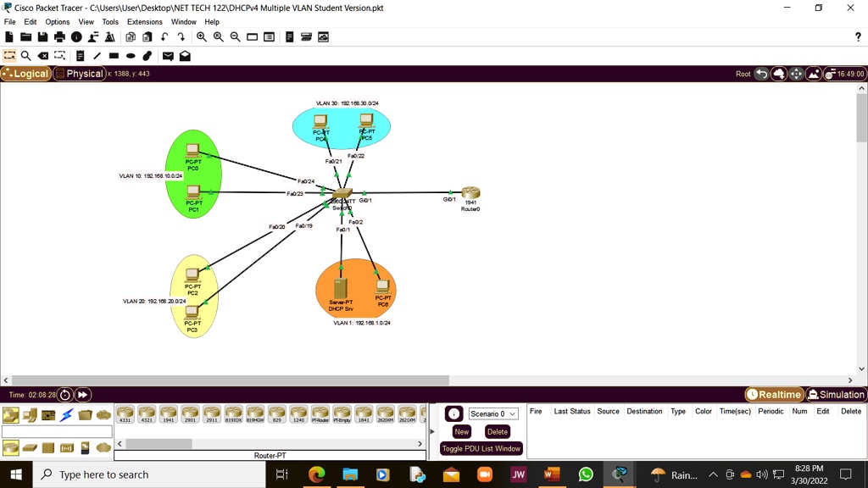Viewport: 868px width, 488px height.
Task: Delete the current scenario
Action: coord(498,431)
